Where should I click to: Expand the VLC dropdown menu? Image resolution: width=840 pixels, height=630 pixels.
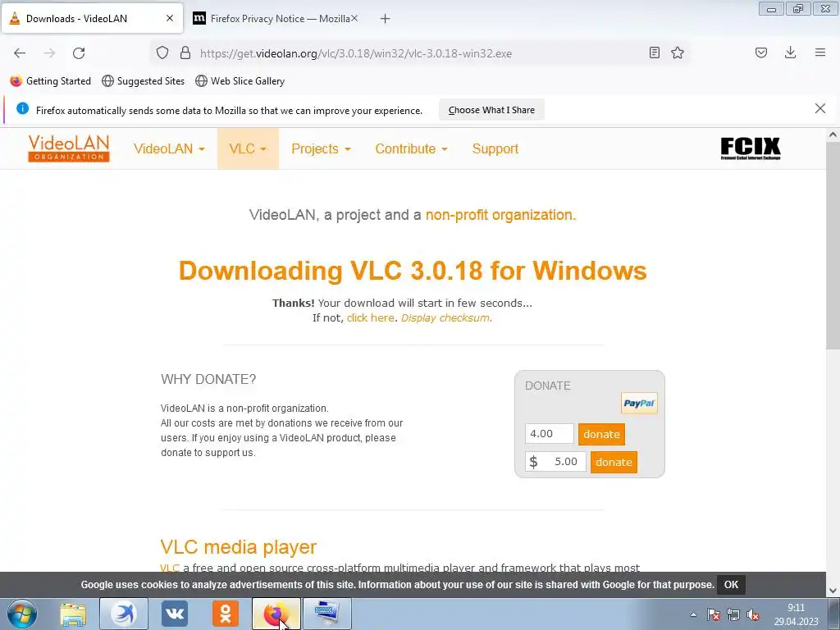click(x=248, y=149)
